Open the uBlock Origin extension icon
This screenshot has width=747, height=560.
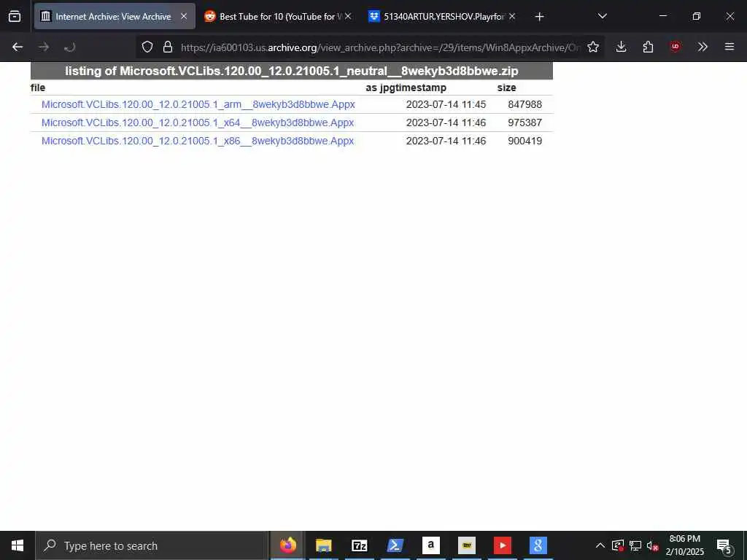pos(675,47)
